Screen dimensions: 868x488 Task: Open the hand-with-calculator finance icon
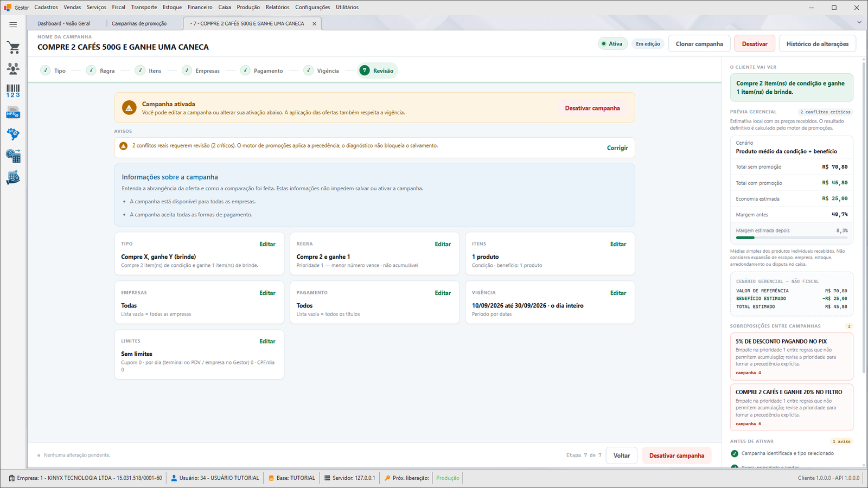(x=13, y=178)
